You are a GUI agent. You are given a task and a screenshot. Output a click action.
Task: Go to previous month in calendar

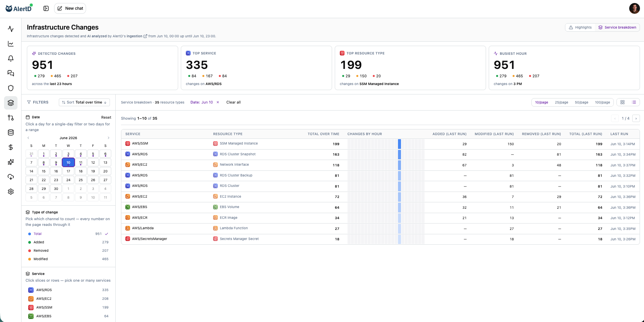click(28, 138)
